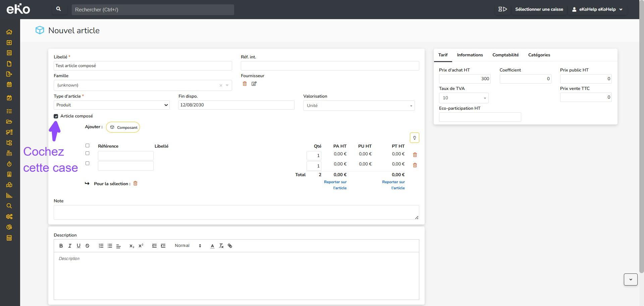
Task: Check the second component row checkbox
Action: (x=87, y=163)
